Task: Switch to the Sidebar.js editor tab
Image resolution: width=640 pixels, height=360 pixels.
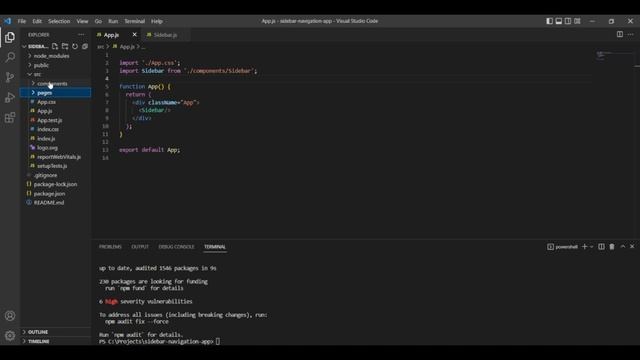Action: [165, 35]
